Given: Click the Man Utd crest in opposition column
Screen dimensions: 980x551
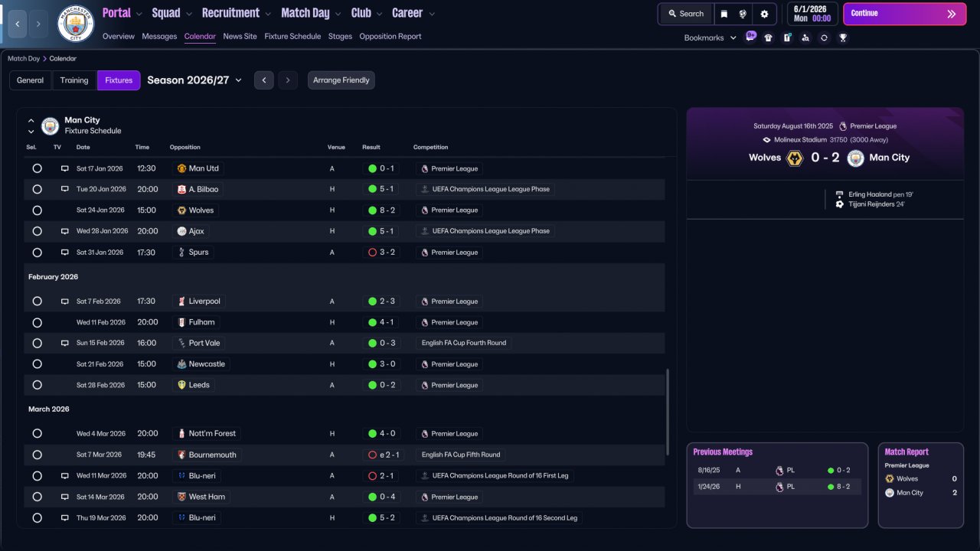Looking at the screenshot, I should click(x=181, y=168).
